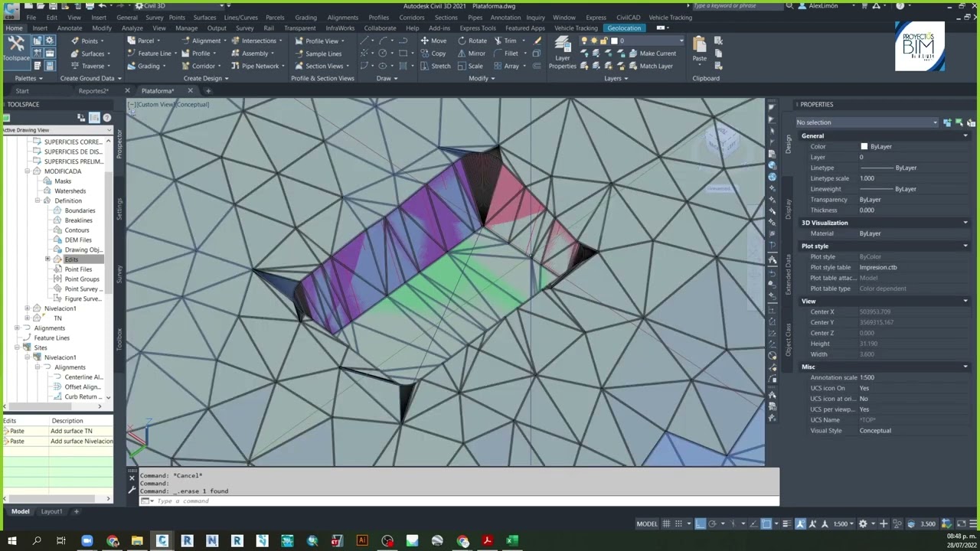Click the Quick Select icon in Properties
The width and height of the screenshot is (980, 551).
point(971,122)
